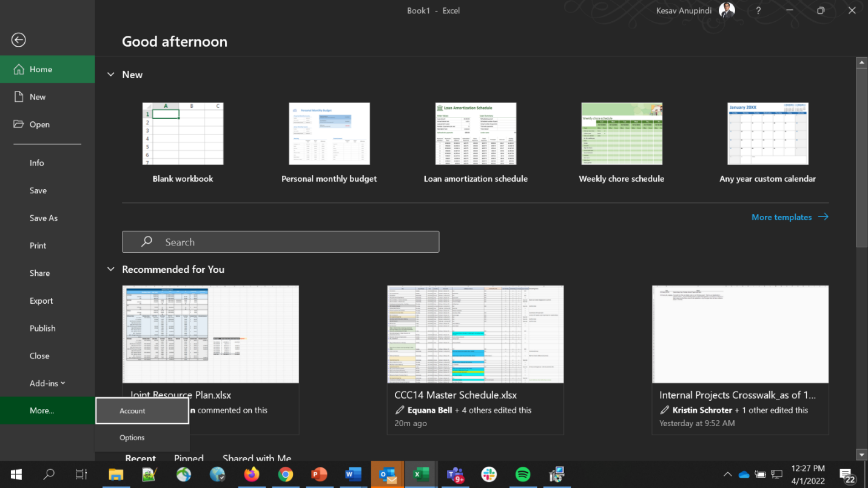Select Account from the flyout menu
The width and height of the screenshot is (868, 488).
click(142, 411)
